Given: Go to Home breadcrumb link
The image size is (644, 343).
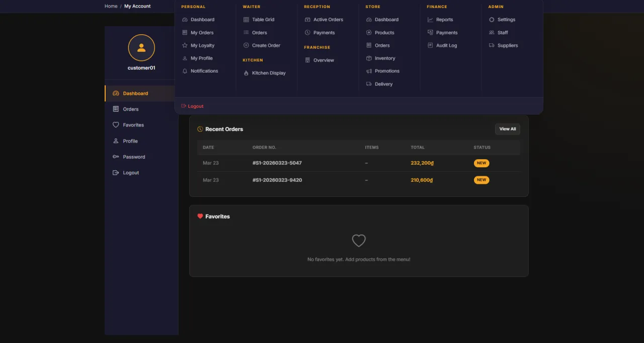Looking at the screenshot, I should click(x=111, y=6).
